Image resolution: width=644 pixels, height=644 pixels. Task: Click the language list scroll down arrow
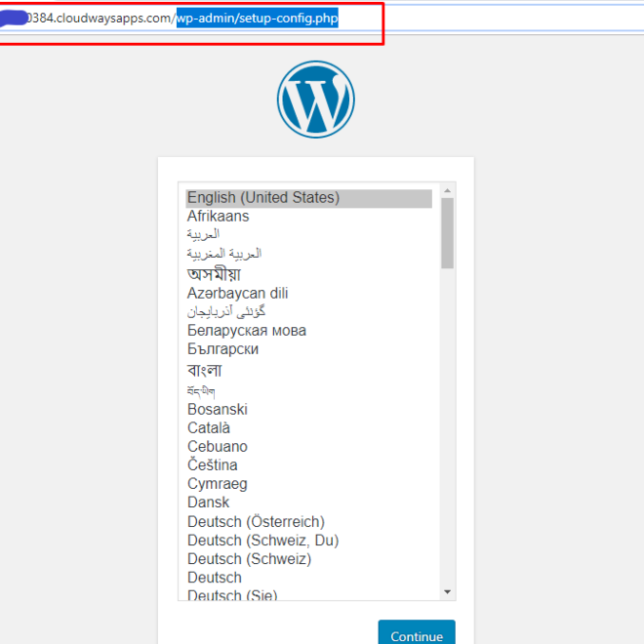tap(447, 592)
